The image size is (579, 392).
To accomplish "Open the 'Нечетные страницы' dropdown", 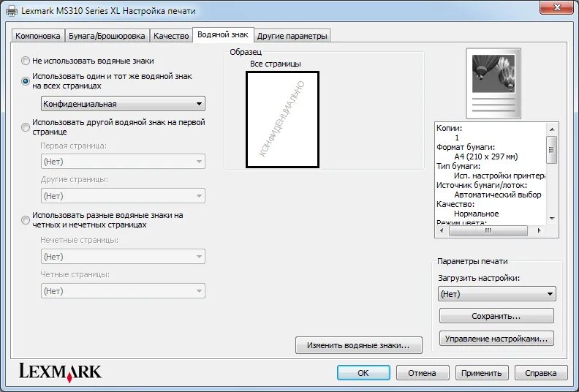I will [123, 257].
